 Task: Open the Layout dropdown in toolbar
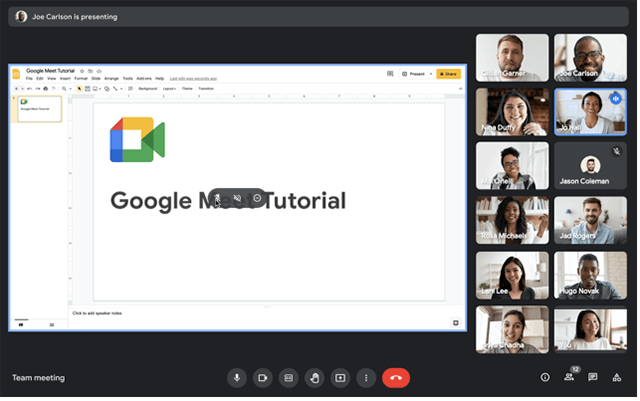pos(169,89)
